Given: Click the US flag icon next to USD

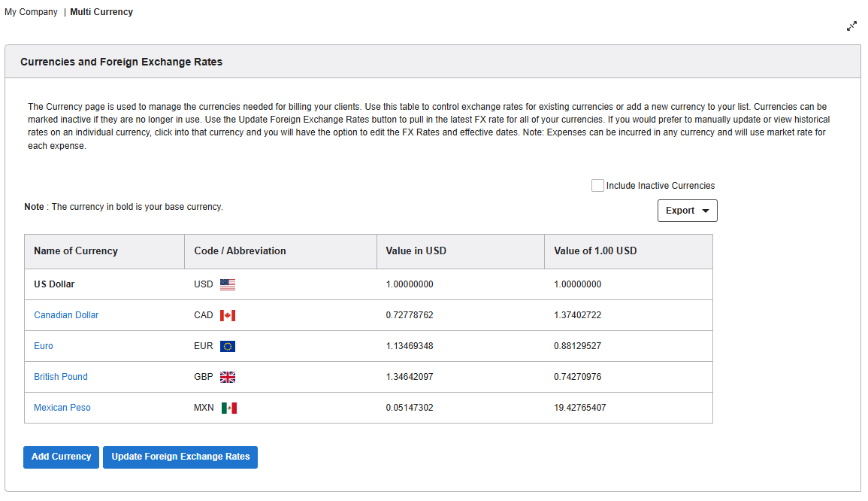Looking at the screenshot, I should point(227,284).
